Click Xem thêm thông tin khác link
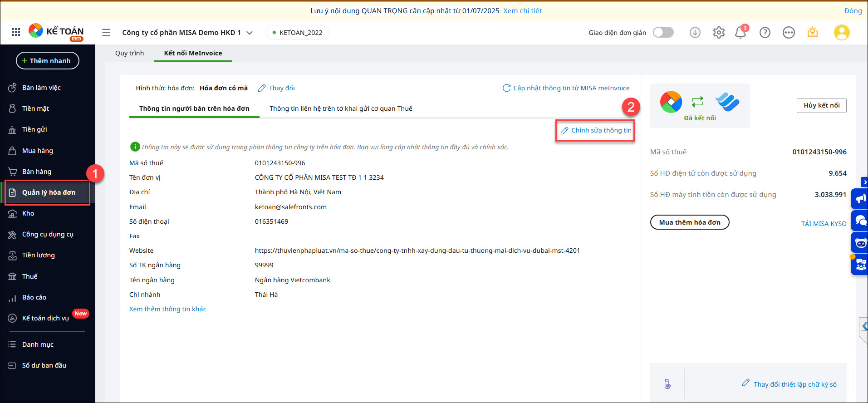 [x=167, y=309]
